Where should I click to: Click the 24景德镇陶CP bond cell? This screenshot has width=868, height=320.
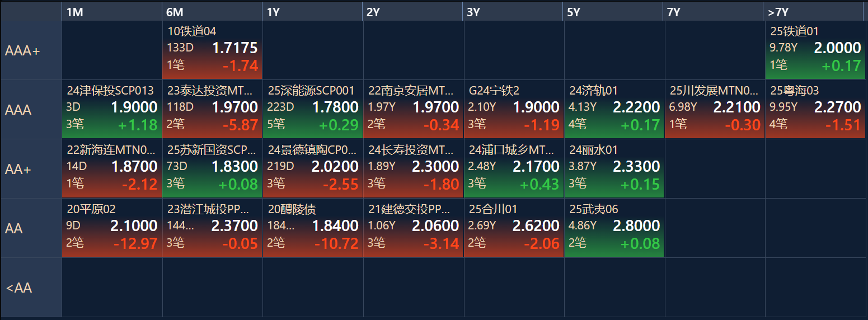coord(312,169)
